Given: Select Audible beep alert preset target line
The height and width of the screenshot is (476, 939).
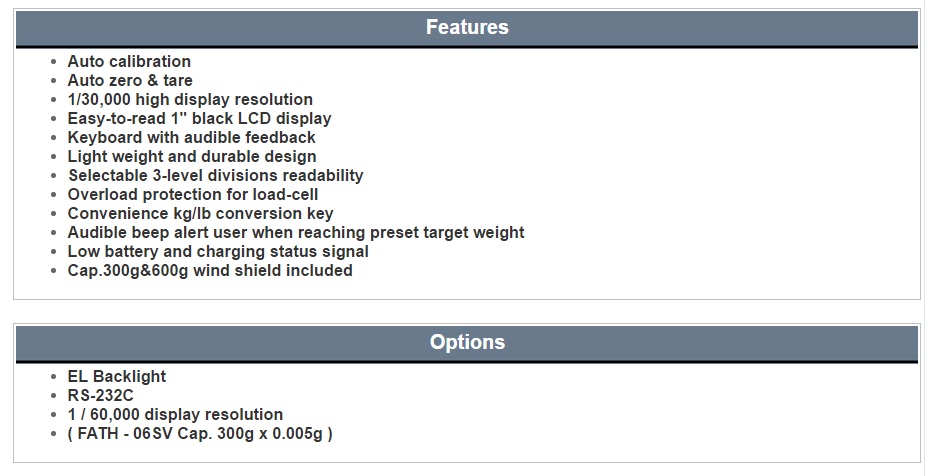Looking at the screenshot, I should (296, 233).
